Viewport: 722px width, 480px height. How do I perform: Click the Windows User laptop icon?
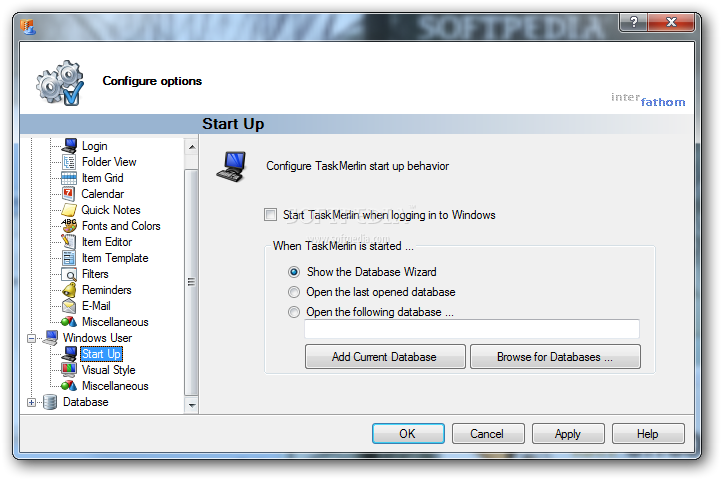pyautogui.click(x=51, y=338)
